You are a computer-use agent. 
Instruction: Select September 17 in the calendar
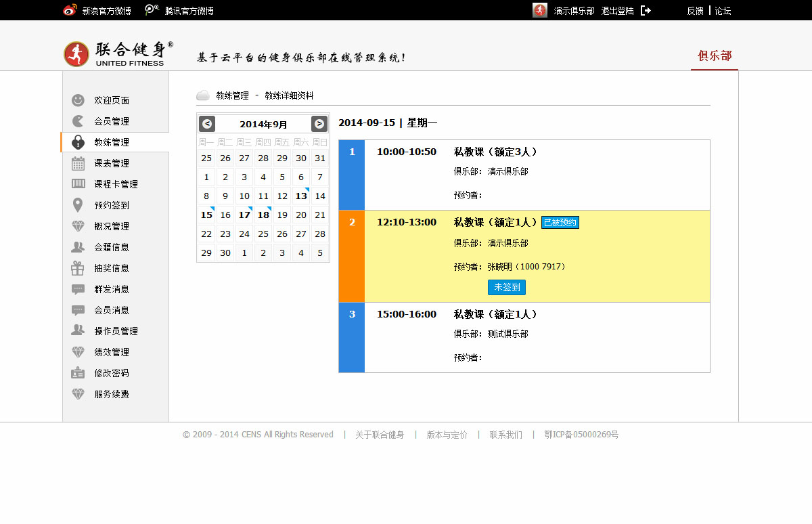244,215
